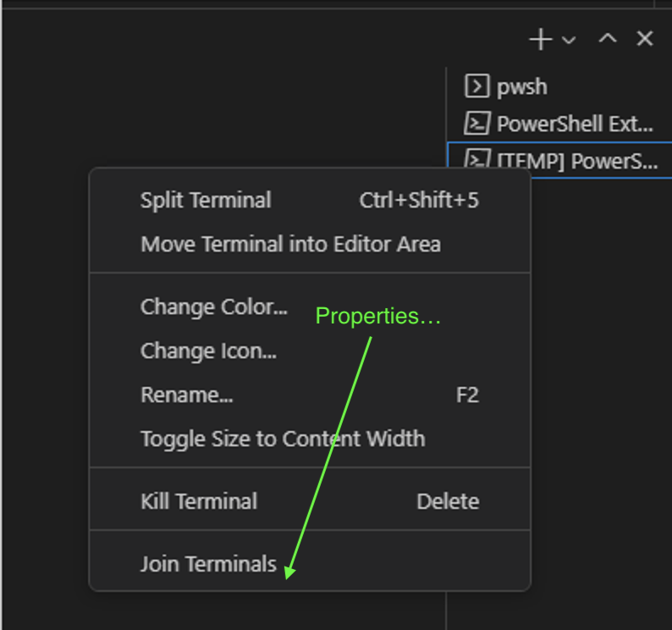Open Change Icon... menu option
This screenshot has width=672, height=630.
[x=310, y=351]
